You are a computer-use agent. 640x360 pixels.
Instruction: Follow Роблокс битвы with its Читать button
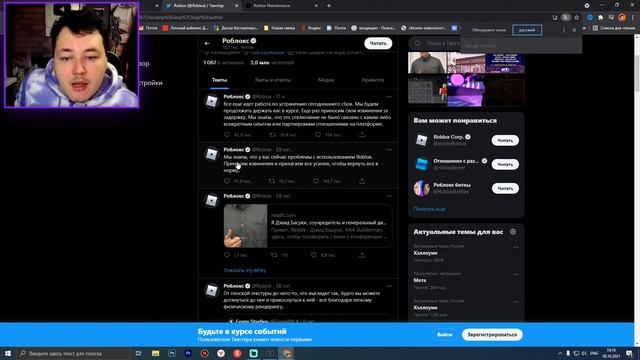(505, 189)
